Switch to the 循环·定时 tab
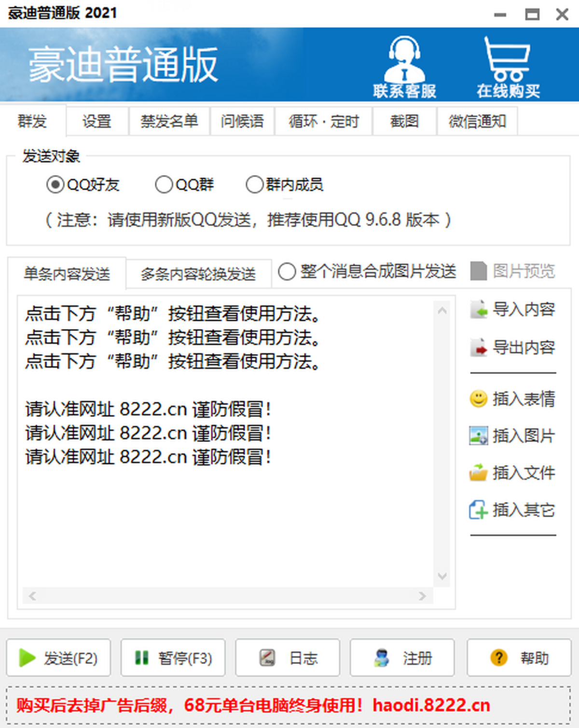The image size is (579, 728). coord(324,121)
